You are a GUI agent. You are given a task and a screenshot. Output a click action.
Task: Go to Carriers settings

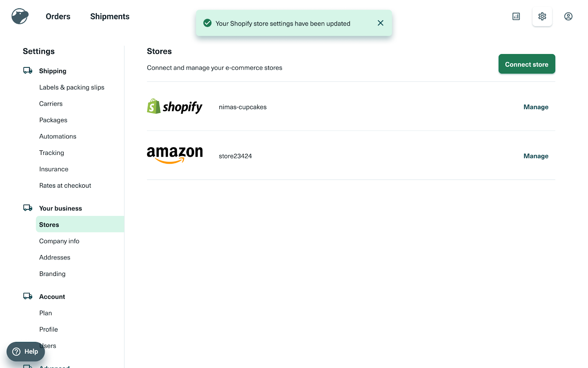(51, 104)
